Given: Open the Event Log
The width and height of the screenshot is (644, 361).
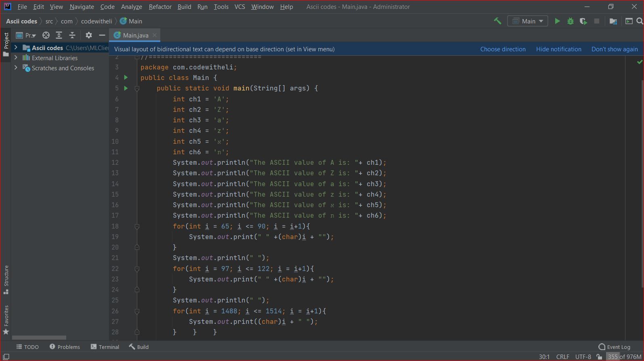Looking at the screenshot, I should coord(614,347).
